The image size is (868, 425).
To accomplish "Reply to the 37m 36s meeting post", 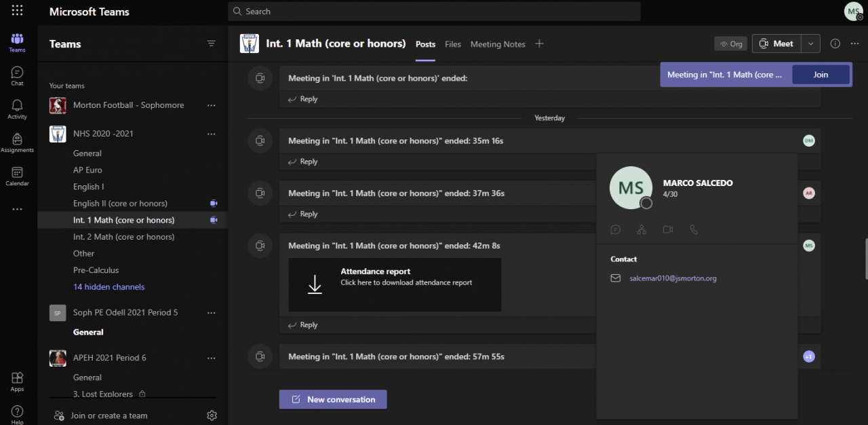I will pos(302,214).
